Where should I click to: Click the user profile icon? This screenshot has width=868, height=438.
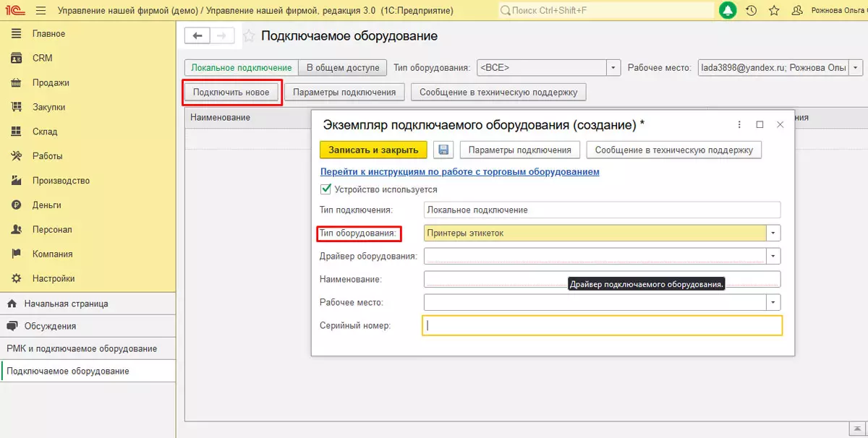798,11
